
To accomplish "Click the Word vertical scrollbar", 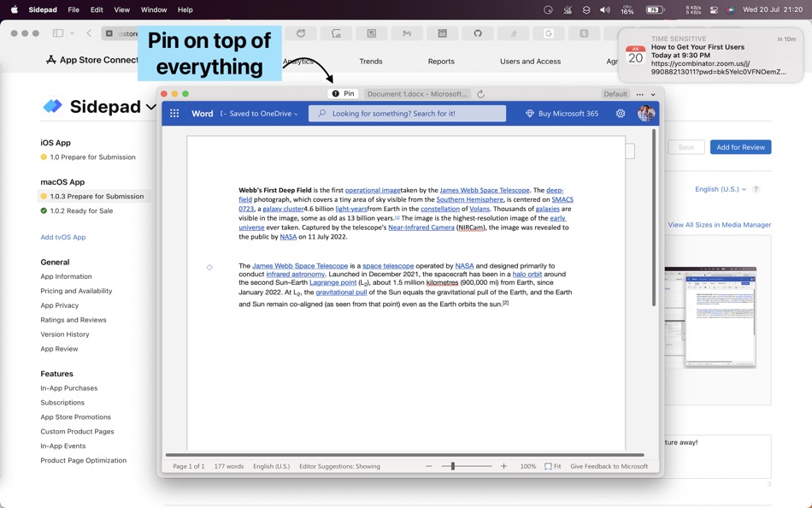I will 654,218.
